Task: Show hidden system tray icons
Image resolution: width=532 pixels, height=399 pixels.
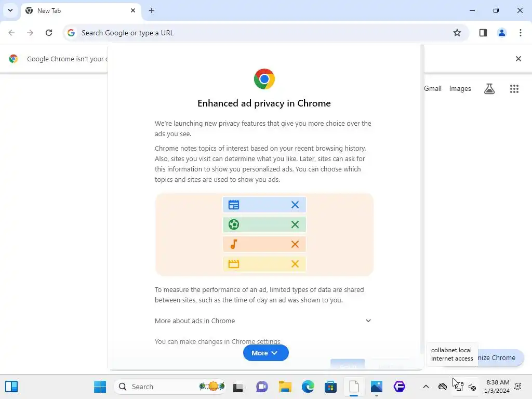Action: (x=426, y=387)
